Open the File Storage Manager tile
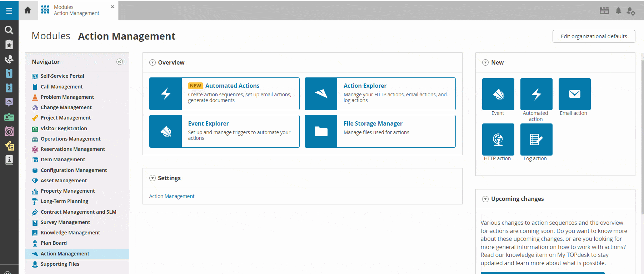The image size is (644, 274). (380, 131)
